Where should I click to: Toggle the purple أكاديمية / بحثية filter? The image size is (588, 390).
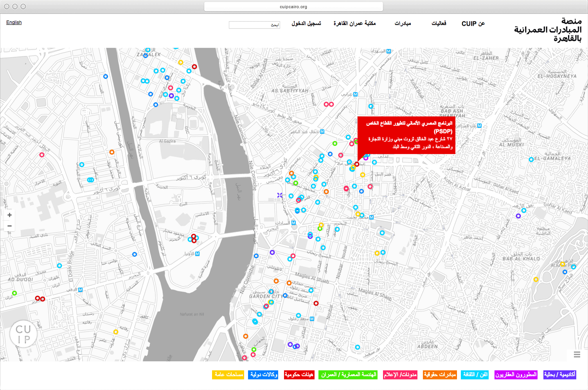559,375
